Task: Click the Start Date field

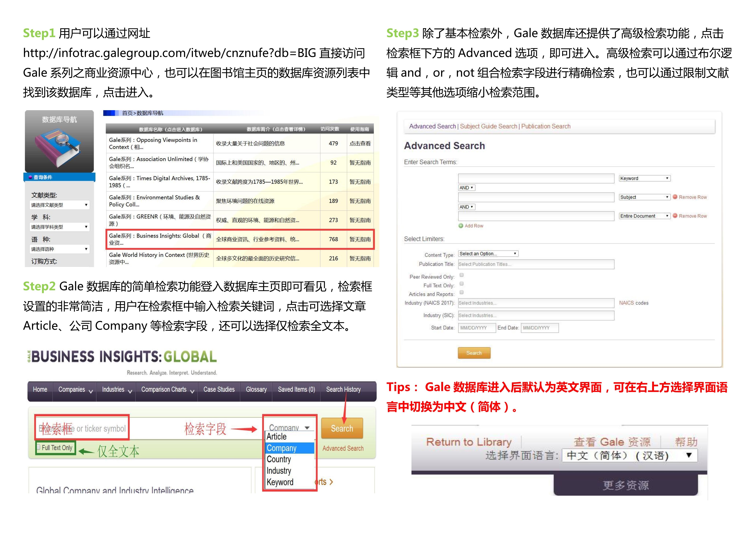Action: pos(477,328)
